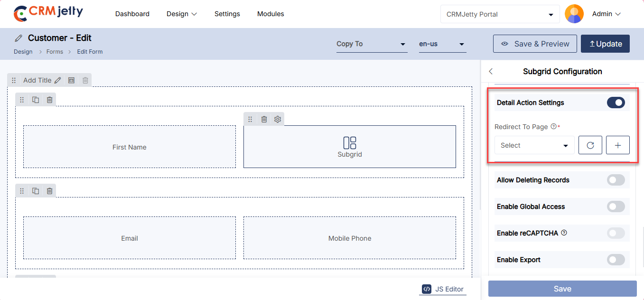Click the Update button
The width and height of the screenshot is (644, 300).
pyautogui.click(x=605, y=44)
